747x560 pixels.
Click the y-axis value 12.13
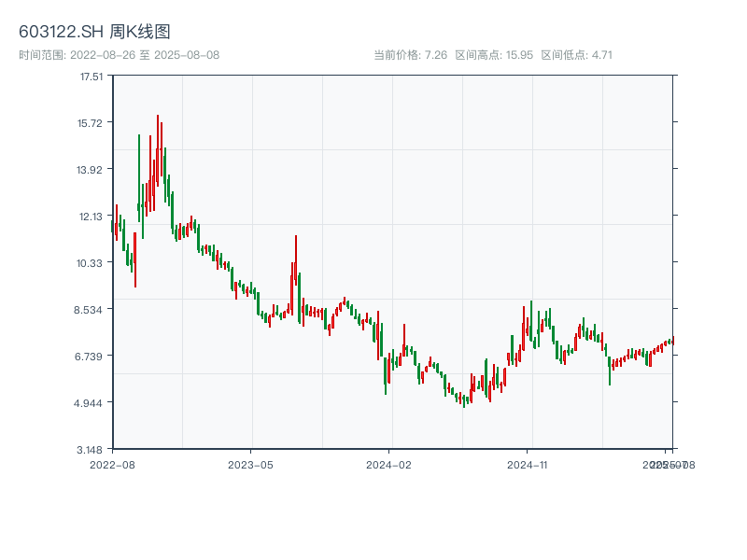pyautogui.click(x=91, y=217)
